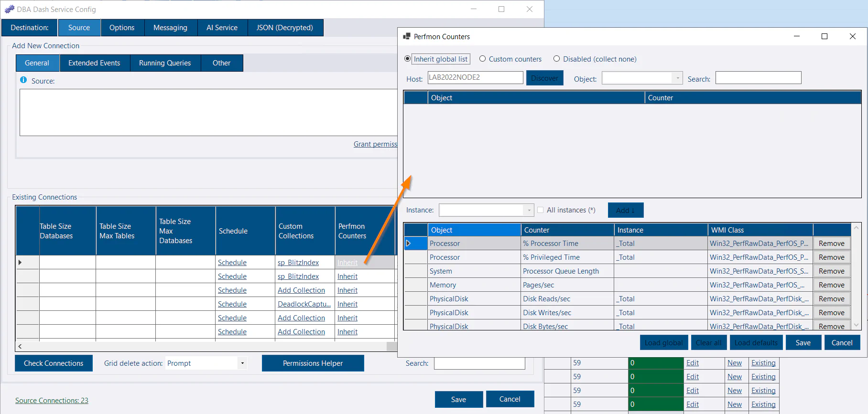Remove the Processor Queue Length counter

coord(832,271)
